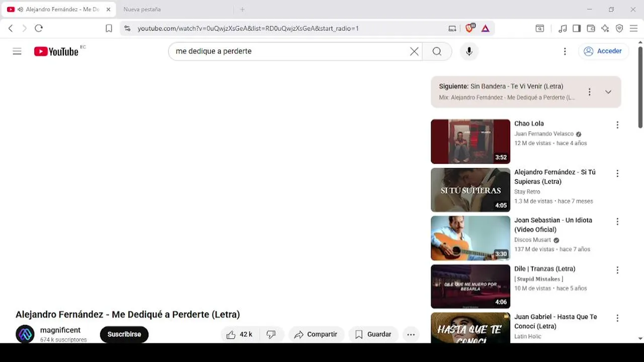Run search with the magnifier button

(437, 51)
